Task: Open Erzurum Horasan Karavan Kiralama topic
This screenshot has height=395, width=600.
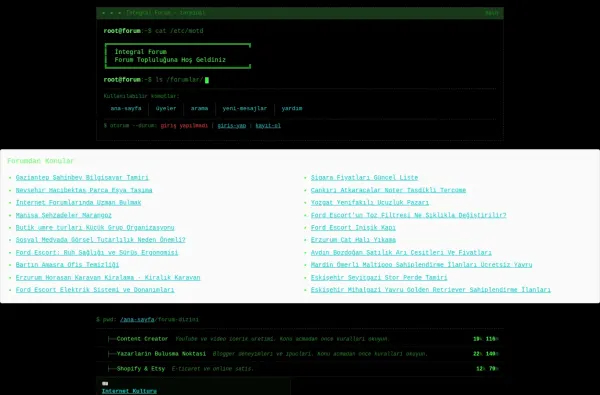Action: [108, 277]
